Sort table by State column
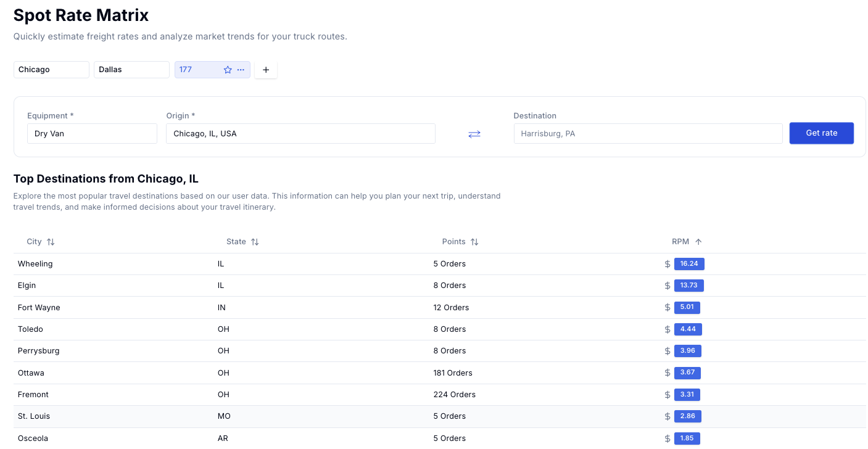This screenshot has height=449, width=868. tap(255, 242)
